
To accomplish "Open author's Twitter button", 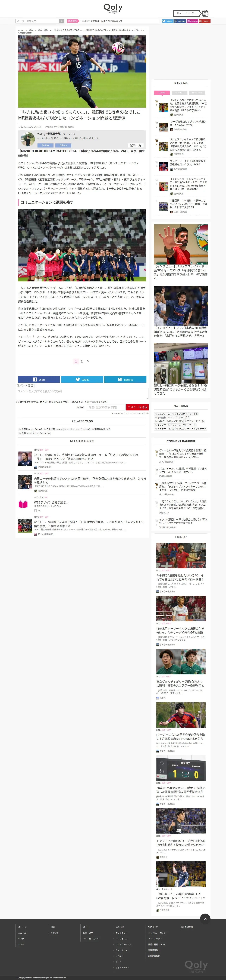I will click(46, 145).
